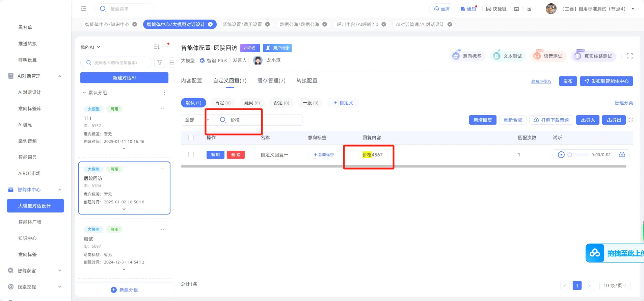Collapse the AI对话管理 menu section
Viewport: 644px width, 301px height.
[x=60, y=76]
